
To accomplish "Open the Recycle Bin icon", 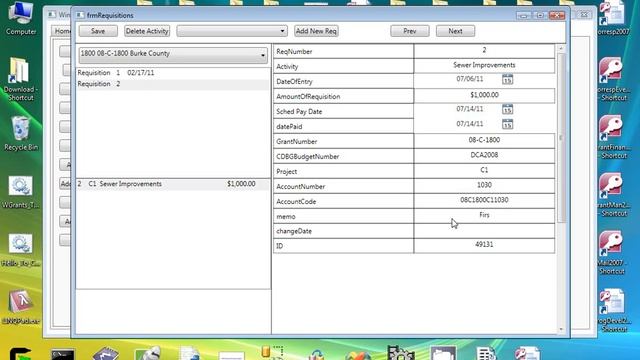I will click(21, 133).
